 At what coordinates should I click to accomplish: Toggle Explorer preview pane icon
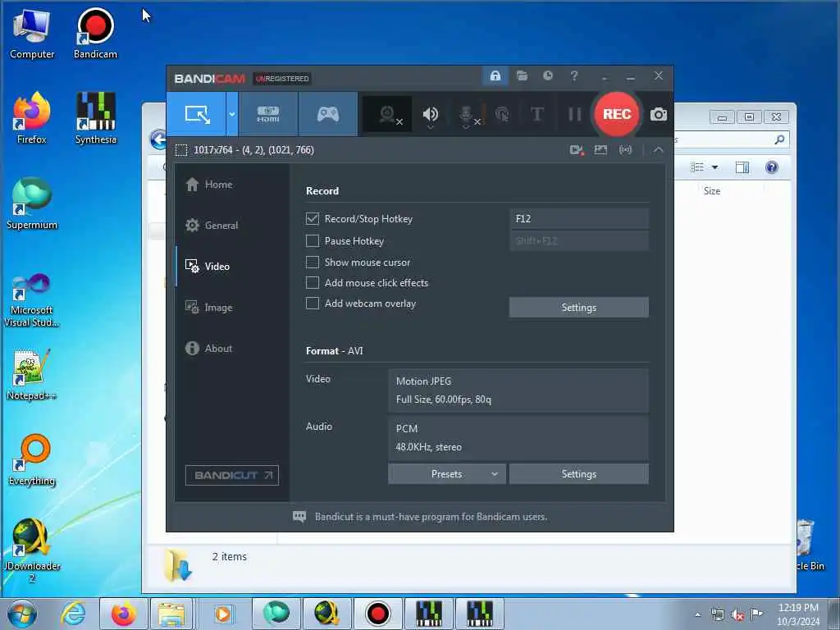tap(742, 167)
